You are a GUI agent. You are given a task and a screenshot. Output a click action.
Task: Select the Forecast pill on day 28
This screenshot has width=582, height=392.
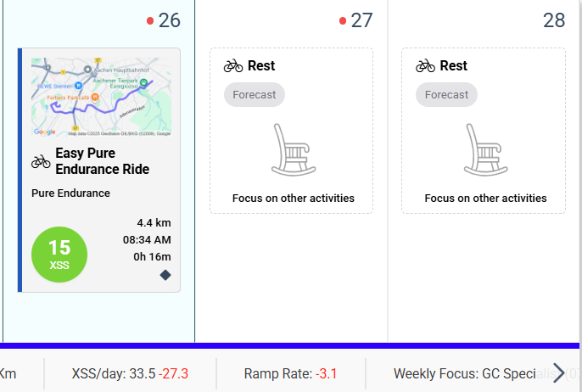(x=446, y=95)
